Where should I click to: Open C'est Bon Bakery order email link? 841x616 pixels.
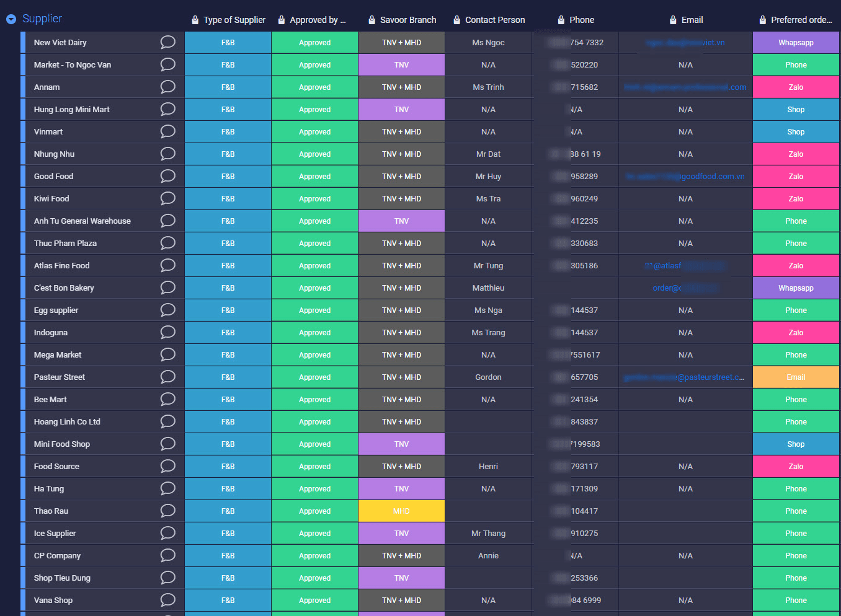coord(685,288)
